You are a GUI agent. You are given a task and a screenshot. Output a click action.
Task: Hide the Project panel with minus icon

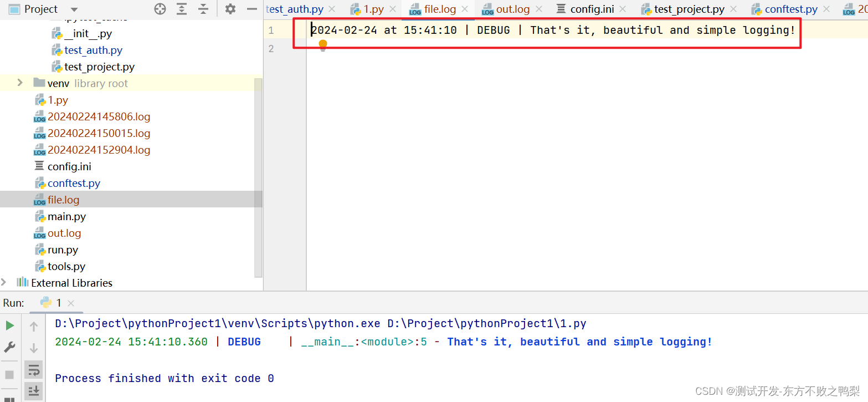[x=253, y=9]
